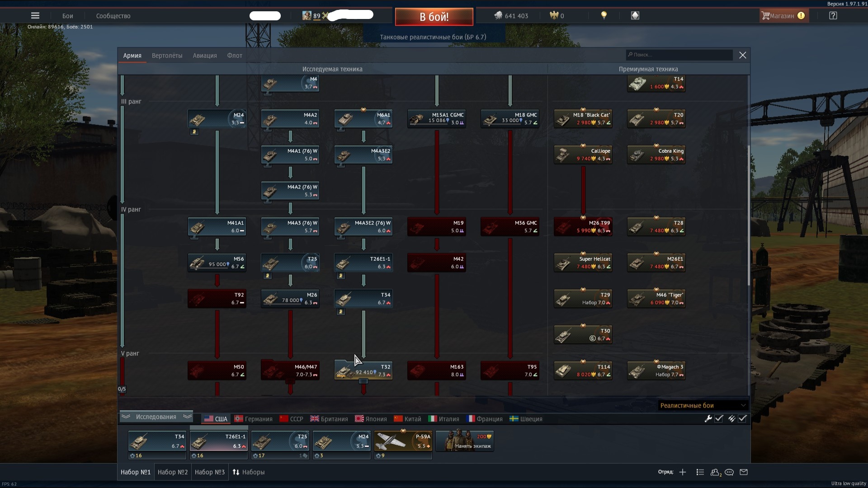Click the lightbulb hints icon

coord(604,15)
